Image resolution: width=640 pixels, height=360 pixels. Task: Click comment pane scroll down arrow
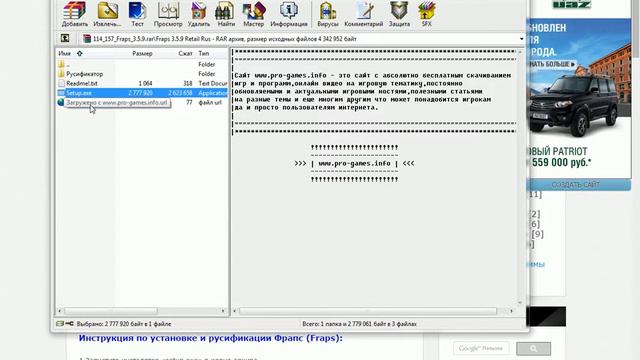[x=520, y=303]
